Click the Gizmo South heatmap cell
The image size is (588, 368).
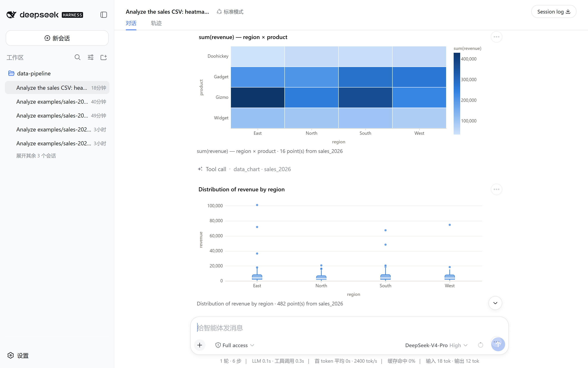(x=365, y=98)
